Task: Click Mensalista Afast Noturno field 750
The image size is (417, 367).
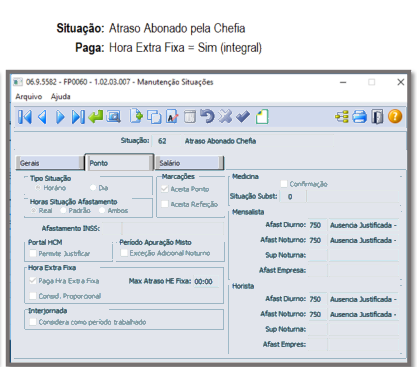Action: pyautogui.click(x=317, y=240)
